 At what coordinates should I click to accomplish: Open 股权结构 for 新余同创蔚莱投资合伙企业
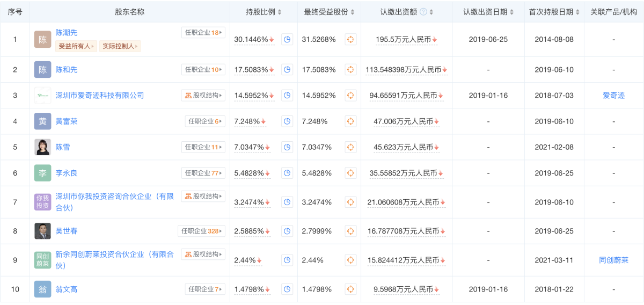click(x=203, y=255)
